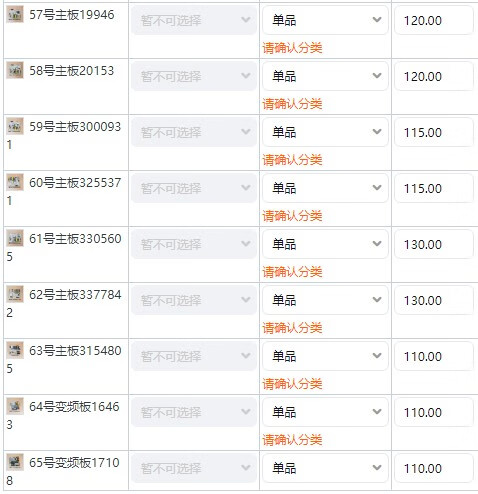Select 请确认分类 warning under 60号主板 row

pyautogui.click(x=292, y=216)
